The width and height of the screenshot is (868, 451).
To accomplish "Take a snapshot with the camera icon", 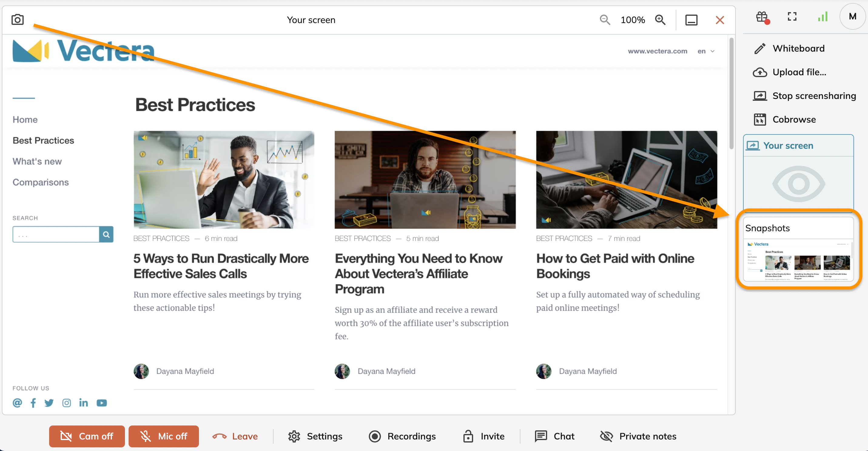I will 18,19.
